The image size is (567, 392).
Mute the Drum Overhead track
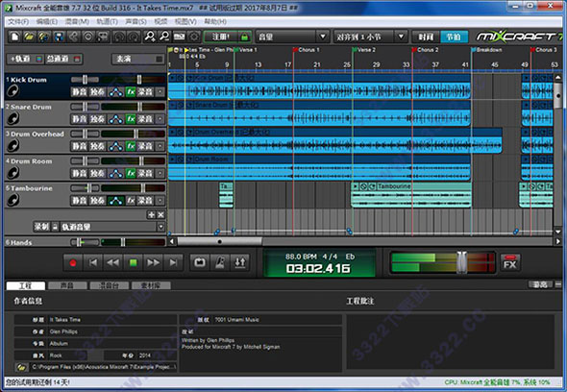point(79,146)
